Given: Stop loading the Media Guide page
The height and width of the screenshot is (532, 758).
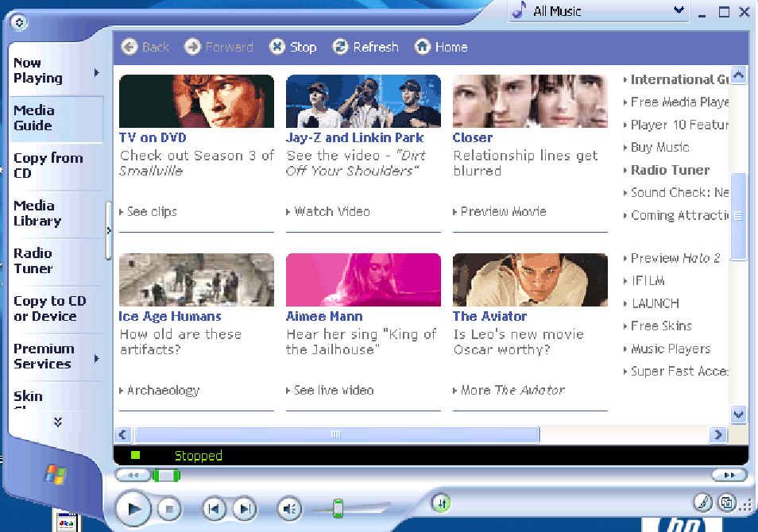Looking at the screenshot, I should coord(292,47).
